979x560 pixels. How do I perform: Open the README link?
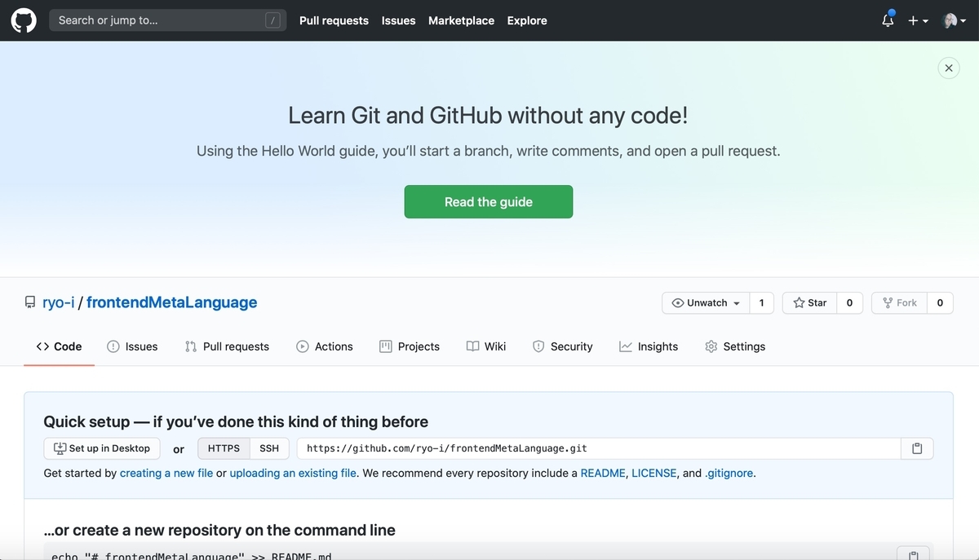(x=603, y=473)
